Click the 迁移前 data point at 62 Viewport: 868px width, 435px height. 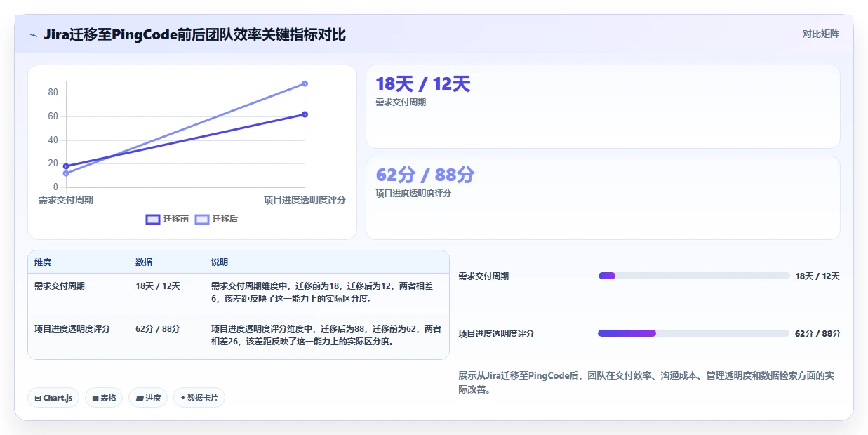305,114
